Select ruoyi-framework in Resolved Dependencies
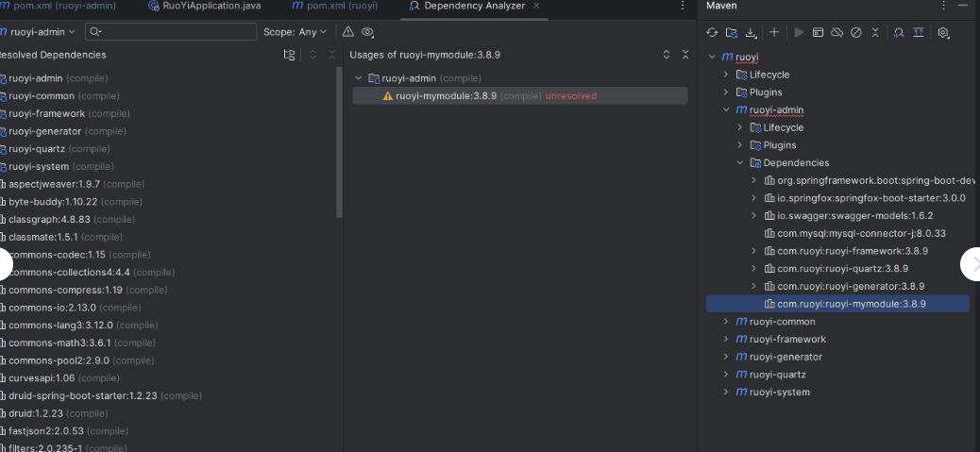 [x=65, y=113]
